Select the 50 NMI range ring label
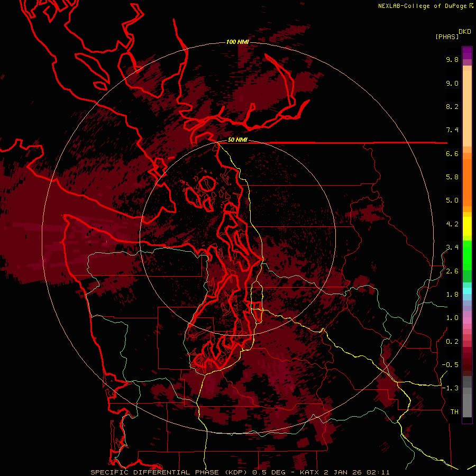This screenshot has height=476, width=476. [237, 140]
